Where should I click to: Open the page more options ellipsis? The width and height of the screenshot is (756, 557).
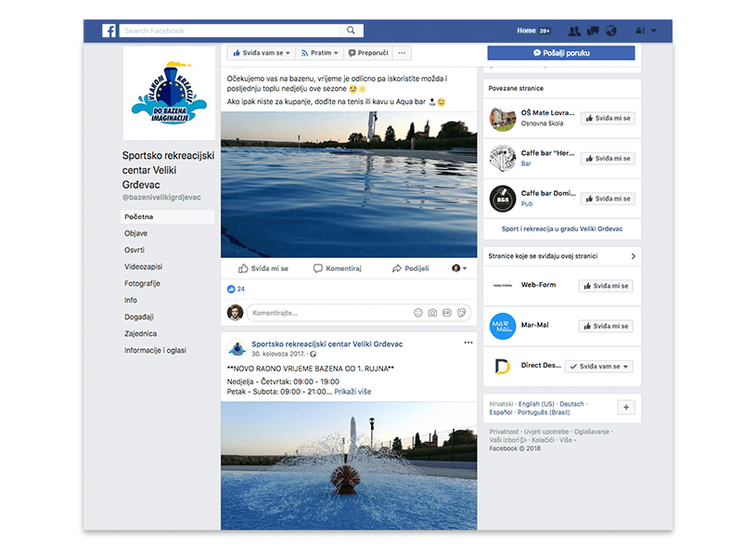click(402, 53)
